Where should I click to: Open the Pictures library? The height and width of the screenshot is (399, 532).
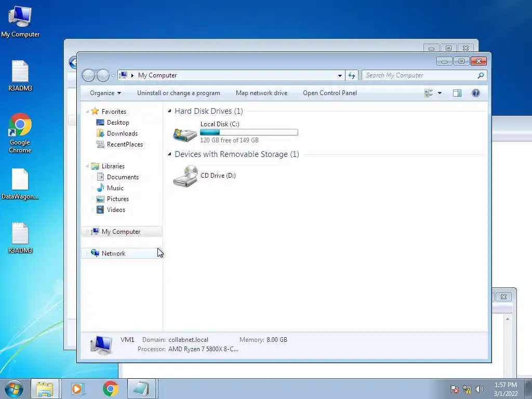(118, 199)
